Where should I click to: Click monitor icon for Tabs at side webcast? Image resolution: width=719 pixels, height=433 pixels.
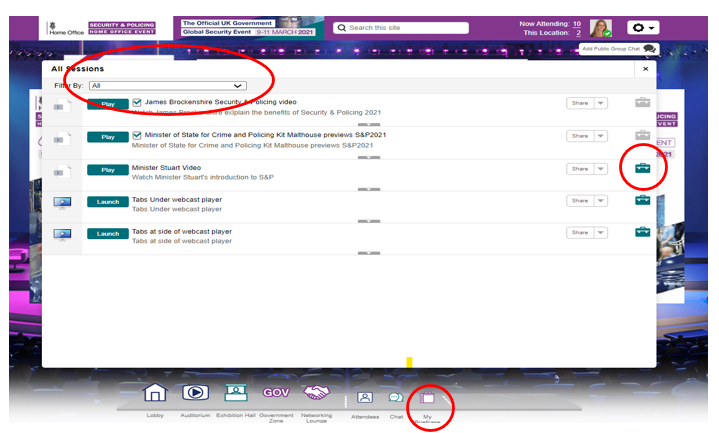(x=62, y=235)
